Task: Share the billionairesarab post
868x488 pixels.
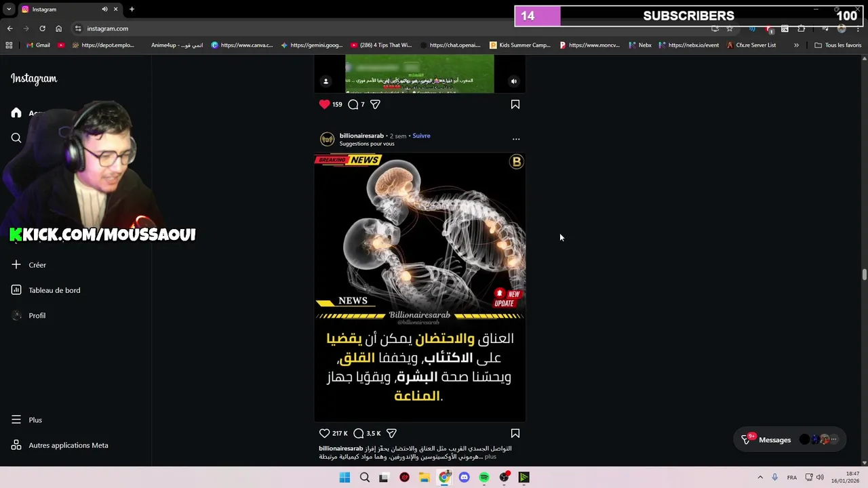Action: pyautogui.click(x=391, y=433)
